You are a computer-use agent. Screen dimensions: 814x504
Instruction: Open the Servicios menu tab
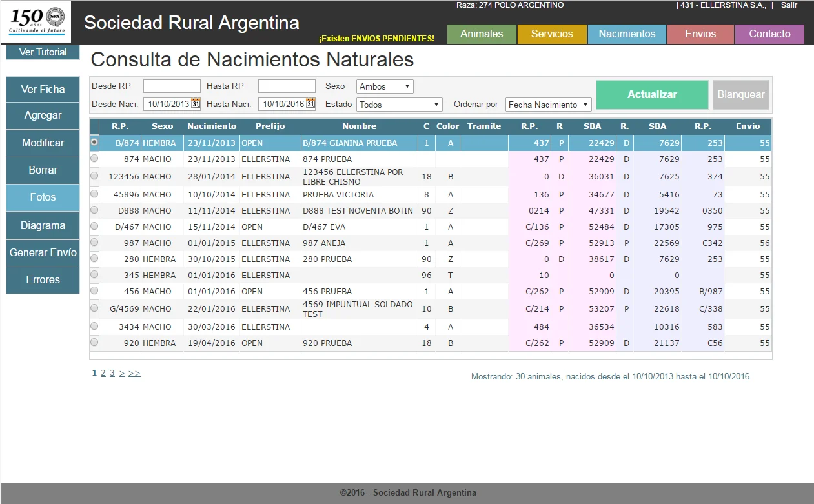(552, 34)
